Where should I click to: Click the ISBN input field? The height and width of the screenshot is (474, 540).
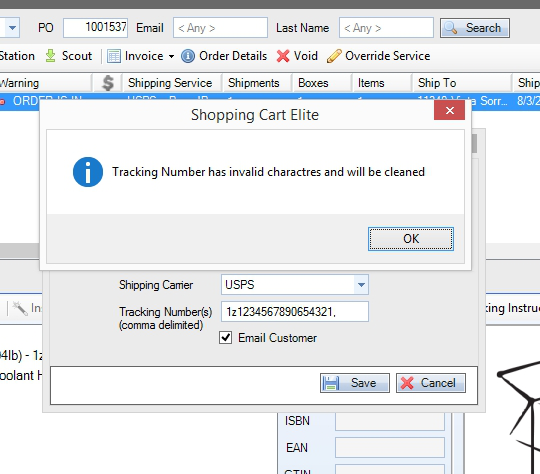[390, 421]
